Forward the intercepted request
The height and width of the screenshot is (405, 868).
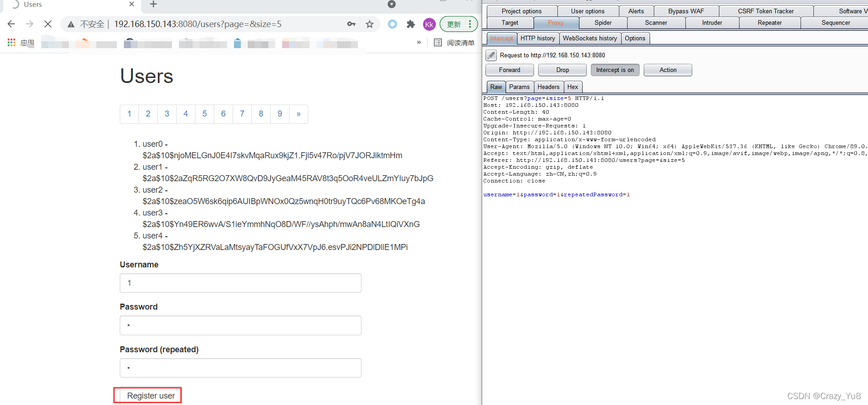[510, 70]
